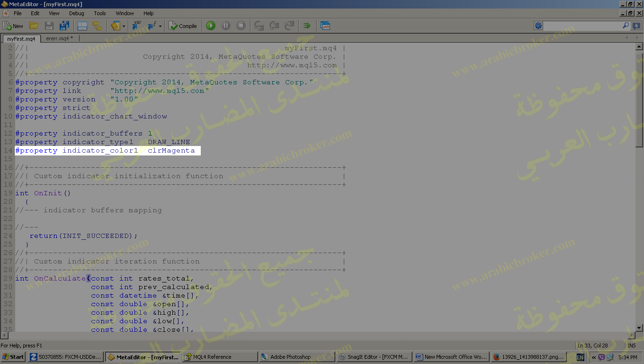Open the MQL book reference icon
644x364 pixels.
(116, 26)
